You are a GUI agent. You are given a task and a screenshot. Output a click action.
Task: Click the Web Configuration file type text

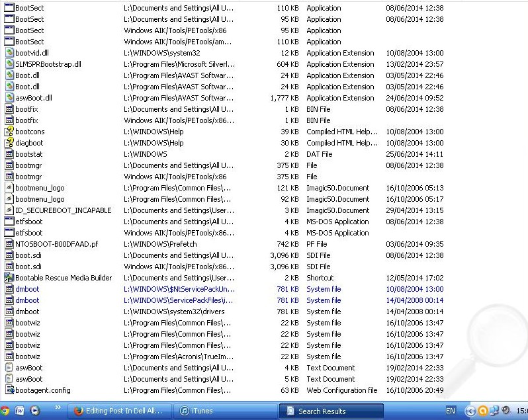click(342, 390)
